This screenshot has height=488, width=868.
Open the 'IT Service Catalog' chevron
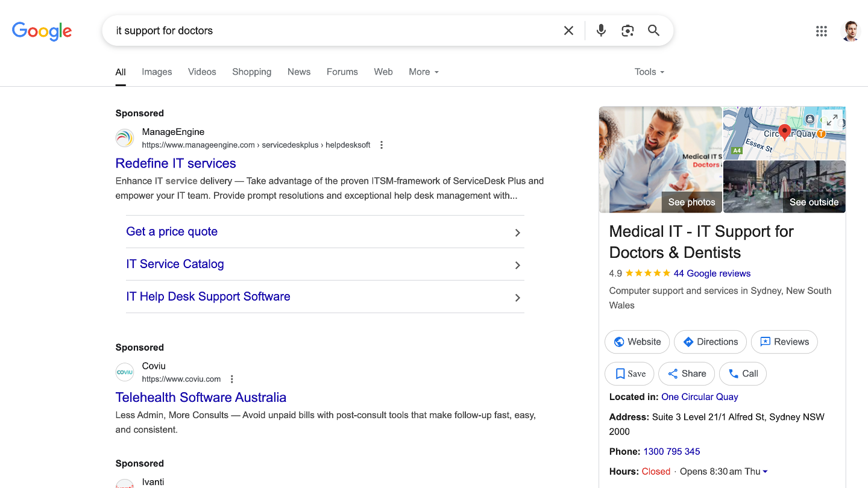[517, 265]
